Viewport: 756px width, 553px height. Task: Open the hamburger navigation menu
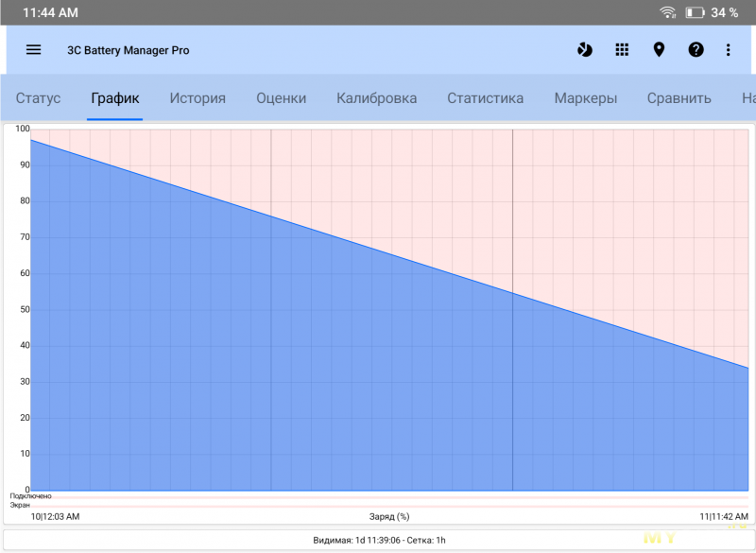(x=33, y=50)
